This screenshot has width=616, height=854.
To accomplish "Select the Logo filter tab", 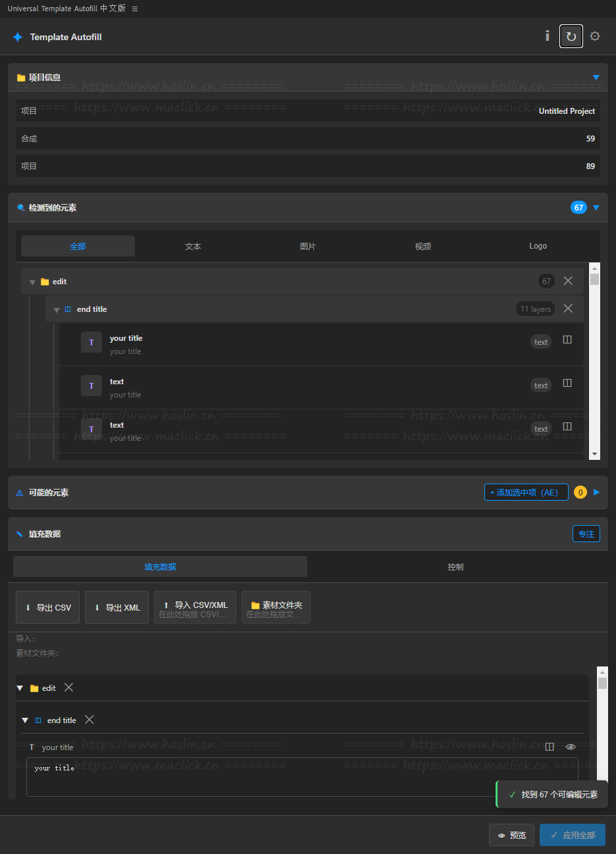I will (x=538, y=246).
